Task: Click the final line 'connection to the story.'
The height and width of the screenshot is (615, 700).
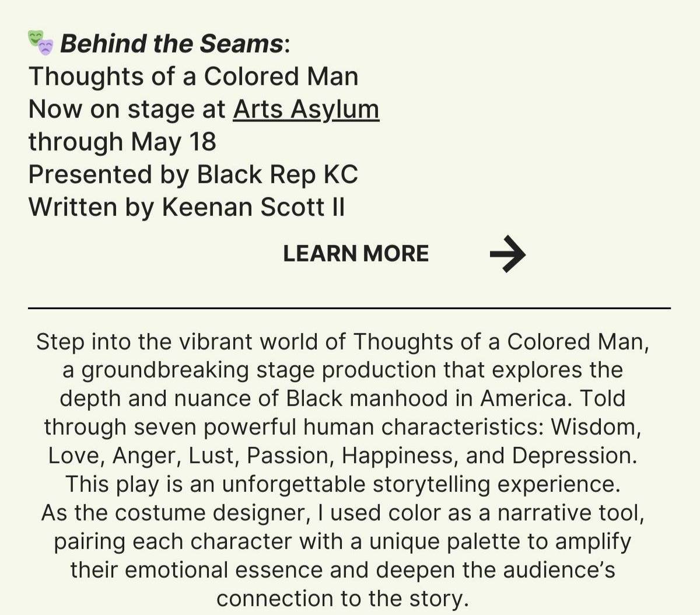Action: [x=342, y=599]
